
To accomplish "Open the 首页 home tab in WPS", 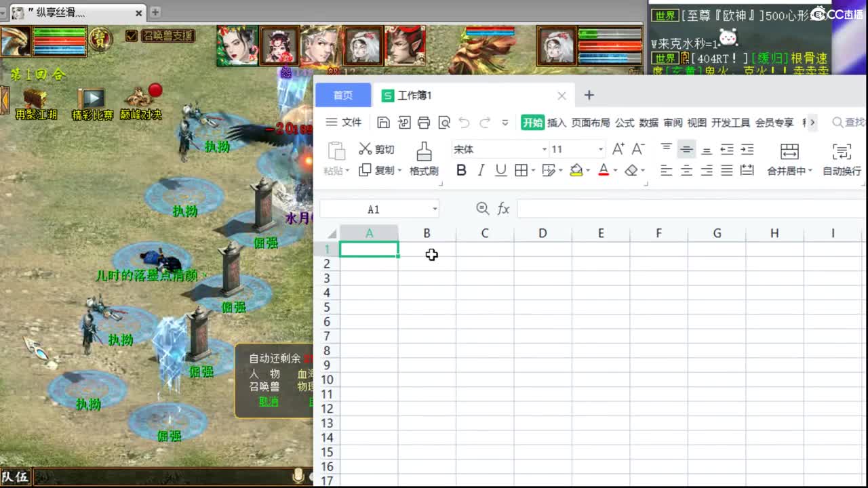I will 343,96.
